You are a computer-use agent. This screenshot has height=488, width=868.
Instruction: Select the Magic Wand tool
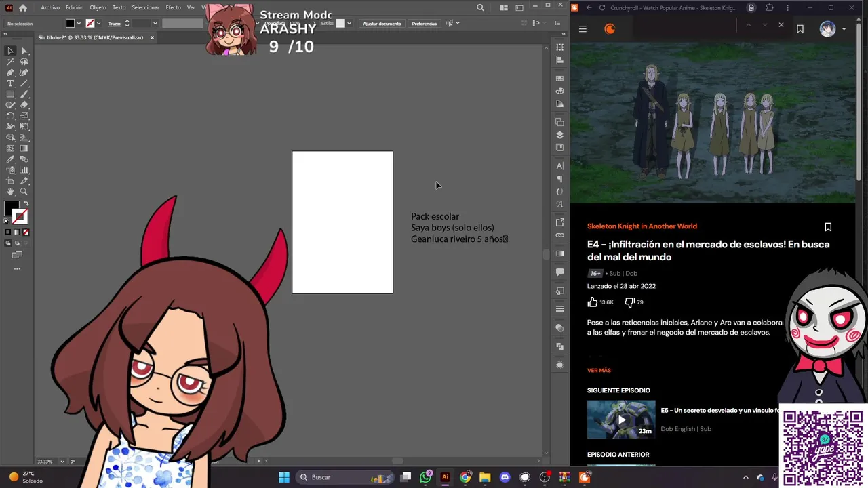(10, 62)
